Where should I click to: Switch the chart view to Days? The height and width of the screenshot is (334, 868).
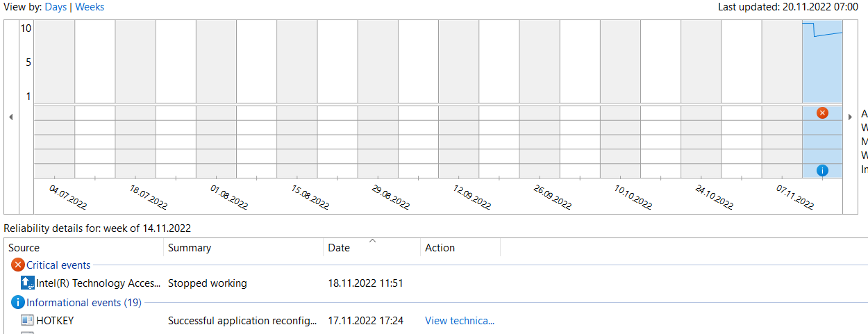56,7
